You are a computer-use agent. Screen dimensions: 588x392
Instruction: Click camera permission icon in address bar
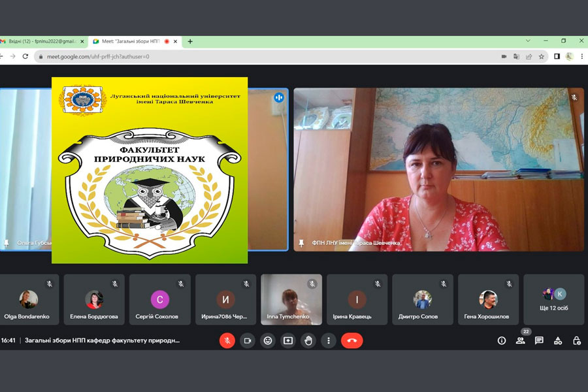504,57
